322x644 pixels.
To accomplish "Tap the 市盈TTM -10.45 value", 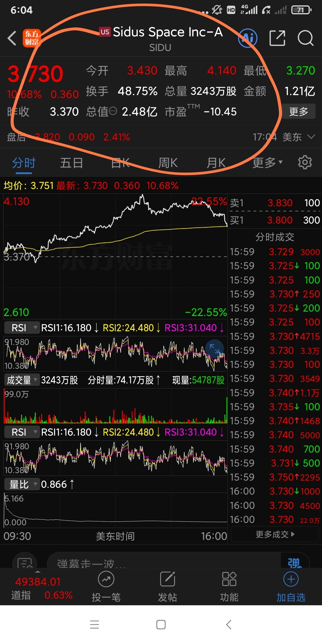I will pos(220,112).
